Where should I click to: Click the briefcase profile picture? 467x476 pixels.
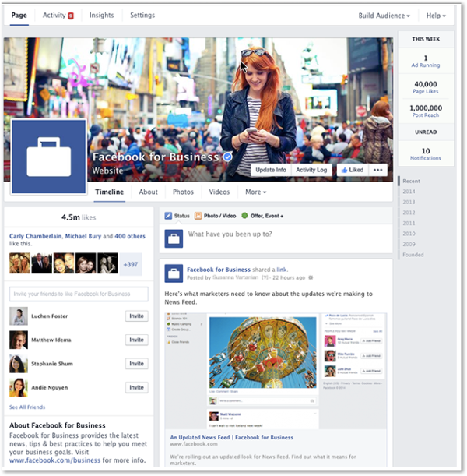click(49, 157)
